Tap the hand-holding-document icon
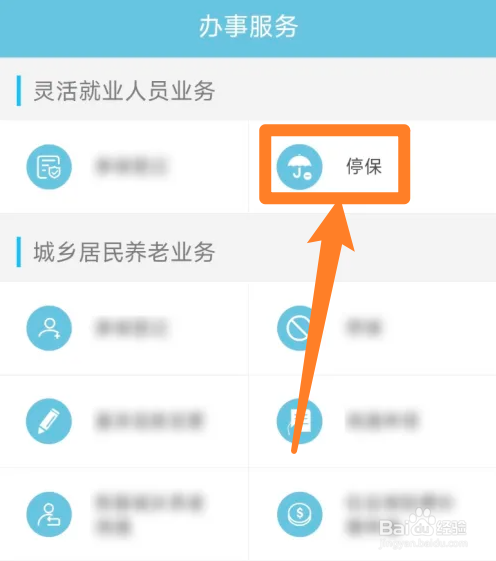This screenshot has height=561, width=496. 300,421
